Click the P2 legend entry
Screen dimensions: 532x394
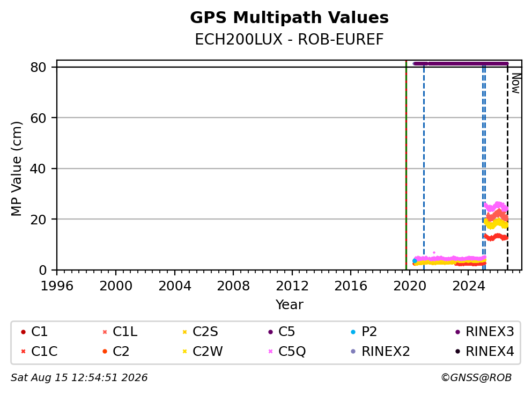point(364,332)
